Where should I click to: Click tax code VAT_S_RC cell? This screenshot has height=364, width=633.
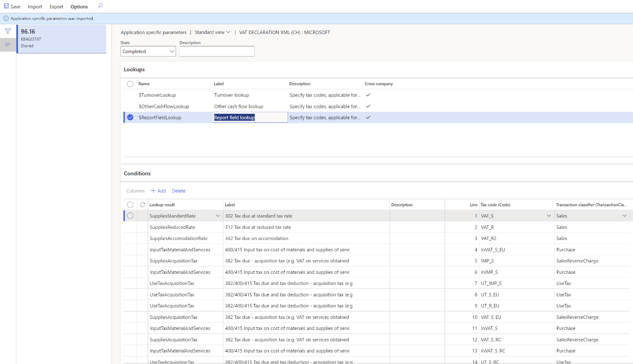[x=517, y=340]
